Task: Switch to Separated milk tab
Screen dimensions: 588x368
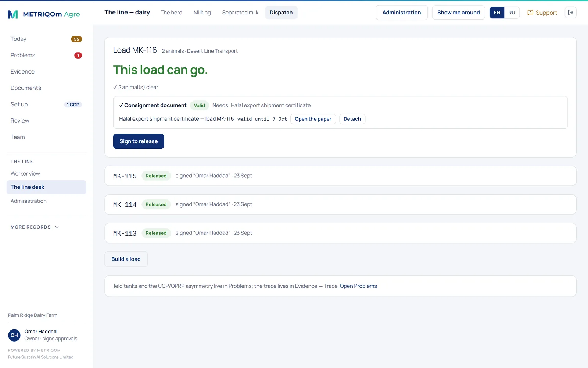Action: (x=240, y=13)
